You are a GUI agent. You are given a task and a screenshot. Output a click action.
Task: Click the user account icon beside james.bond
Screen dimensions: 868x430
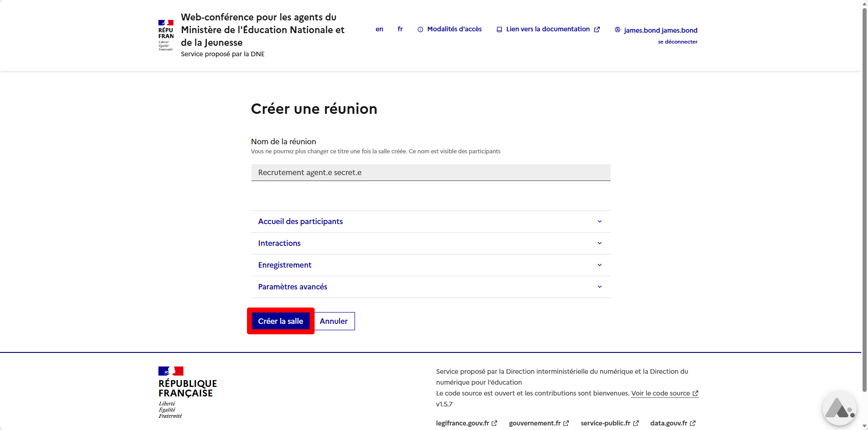pos(617,29)
